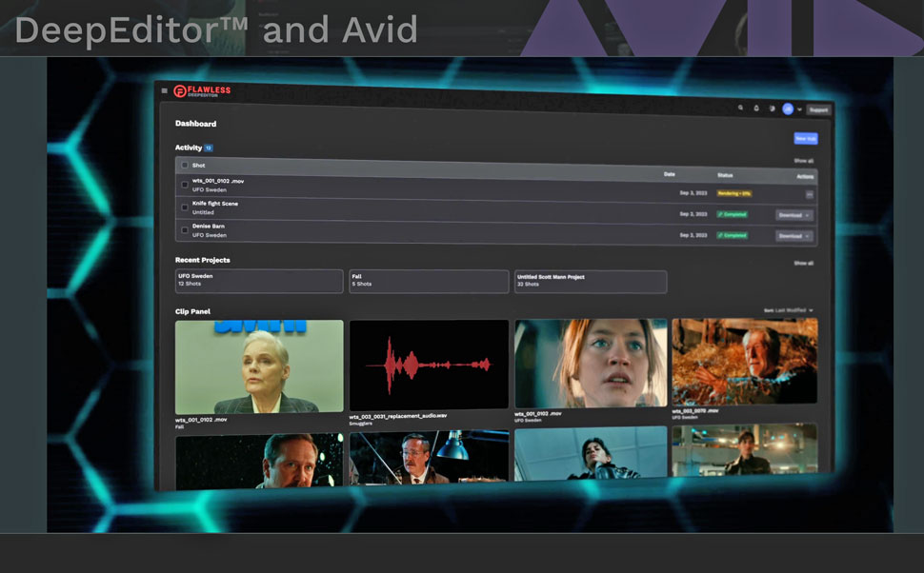Viewport: 924px width, 573px height.
Task: Open the thumbnail of the dark-haired woman in blue room
Action: pyautogui.click(x=591, y=454)
